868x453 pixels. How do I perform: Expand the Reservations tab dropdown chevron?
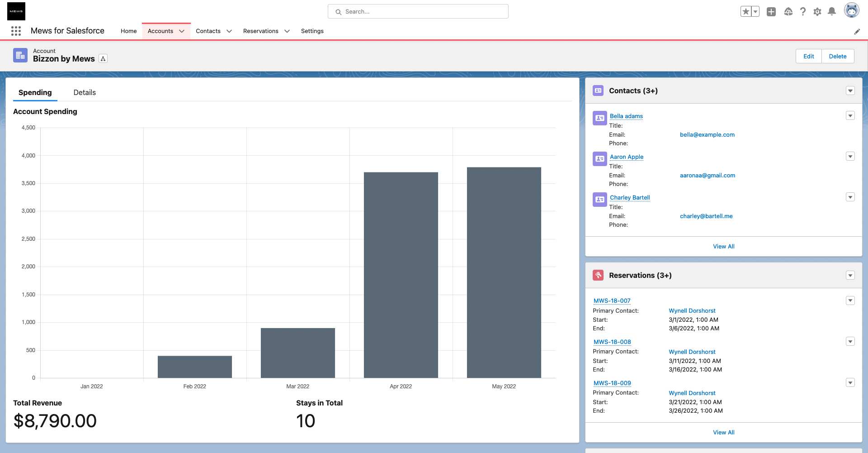point(287,31)
